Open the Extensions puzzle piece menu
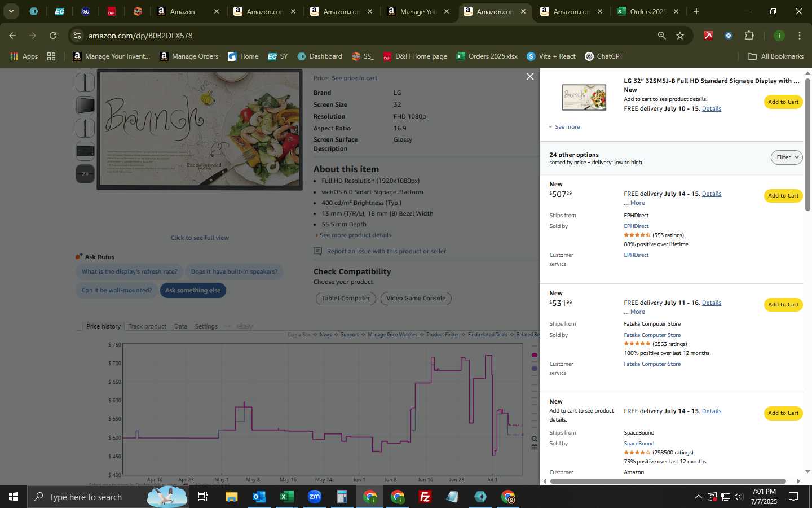This screenshot has height=508, width=812. 749,36
